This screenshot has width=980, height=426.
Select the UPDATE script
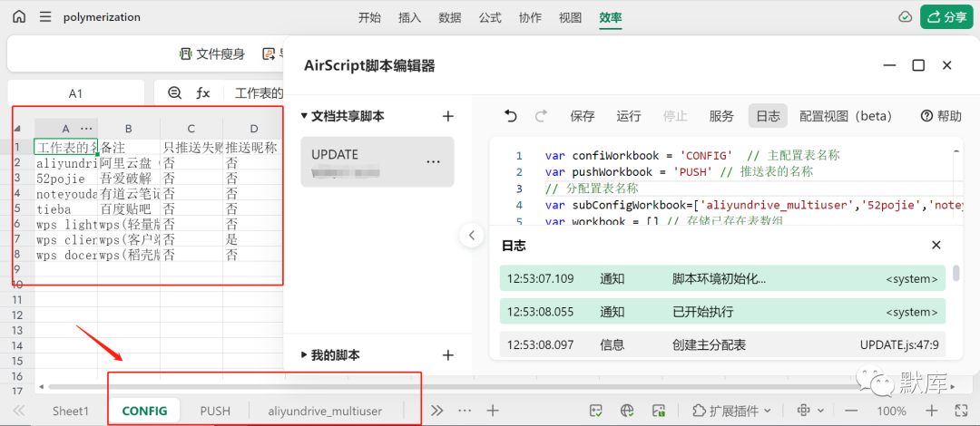coord(377,161)
